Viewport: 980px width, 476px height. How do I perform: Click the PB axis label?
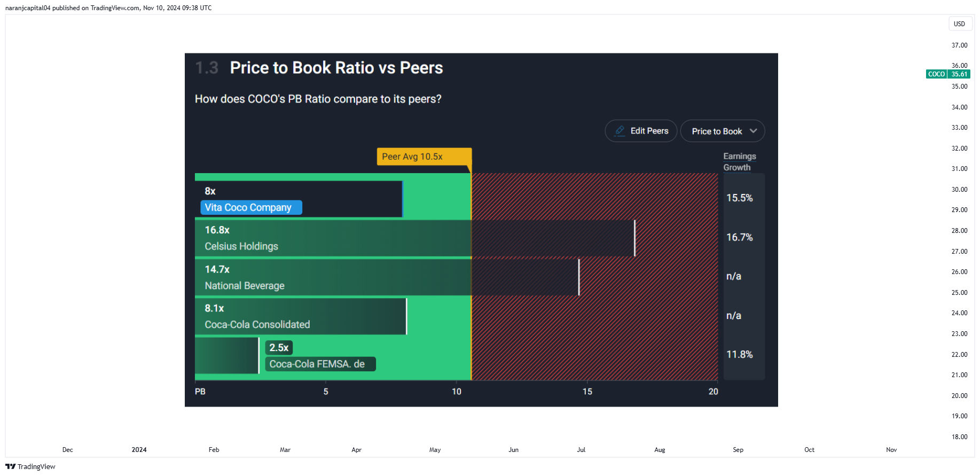coord(200,392)
